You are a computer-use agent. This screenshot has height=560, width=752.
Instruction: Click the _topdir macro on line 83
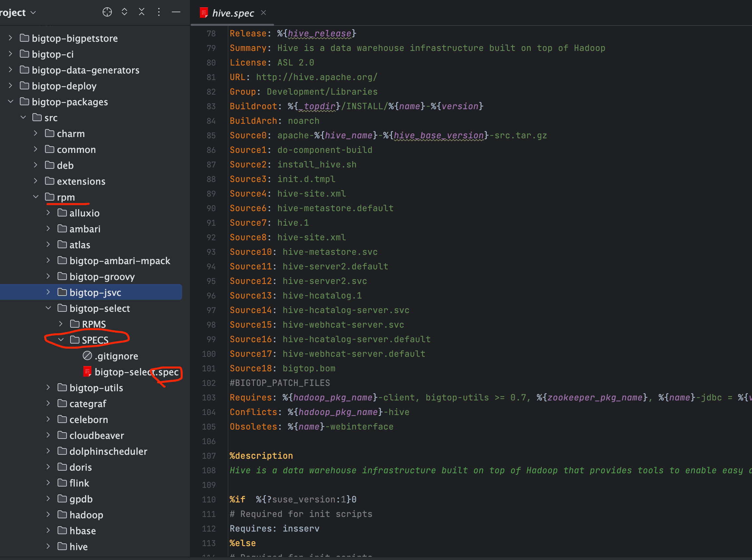[x=317, y=107]
